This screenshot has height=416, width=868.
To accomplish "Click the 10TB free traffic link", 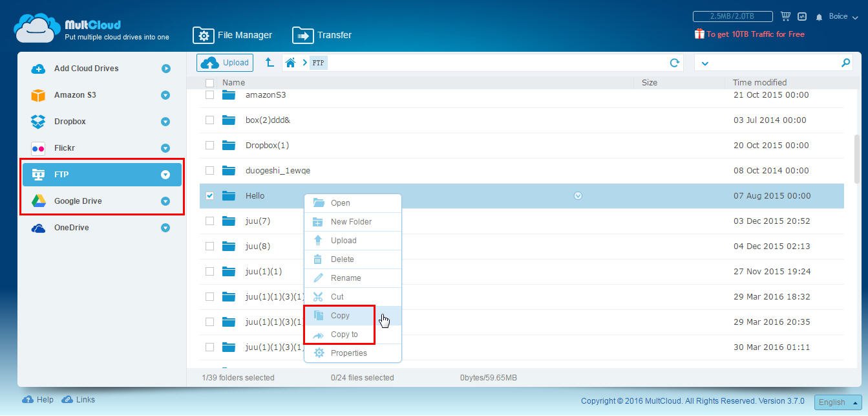I will (750, 34).
